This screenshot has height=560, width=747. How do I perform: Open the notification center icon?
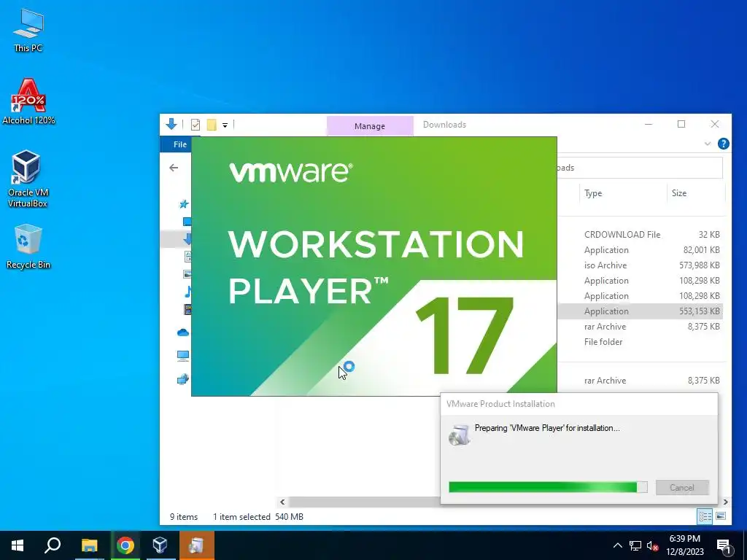pyautogui.click(x=724, y=546)
